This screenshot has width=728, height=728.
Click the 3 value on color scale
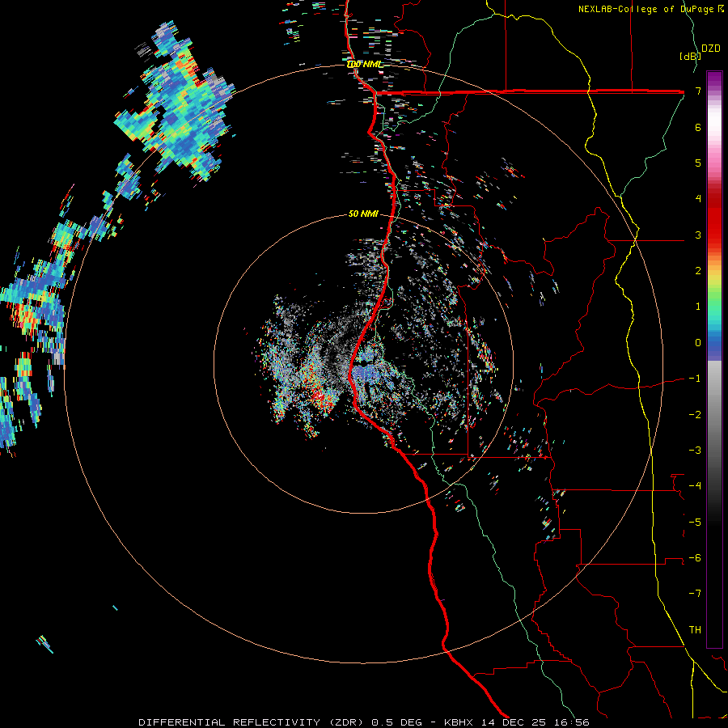tap(698, 235)
